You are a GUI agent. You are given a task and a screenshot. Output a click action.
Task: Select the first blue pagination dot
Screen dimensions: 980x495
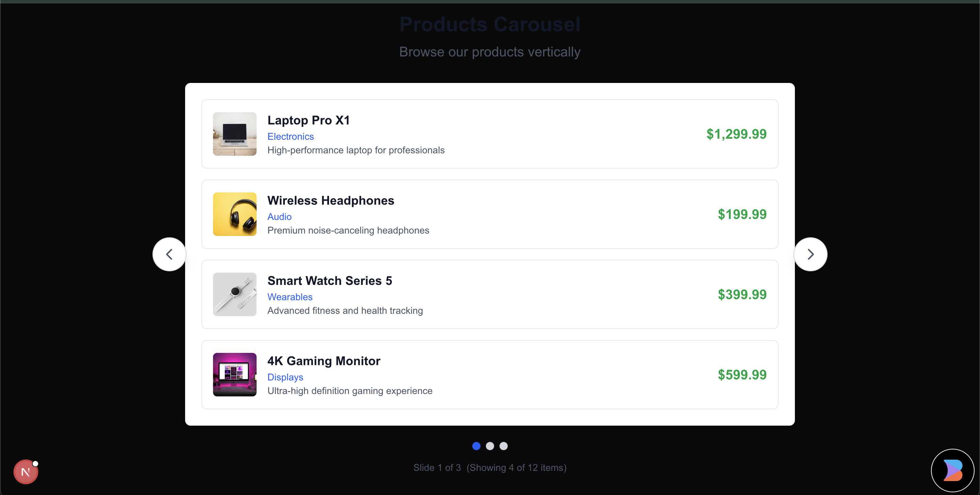pos(476,446)
